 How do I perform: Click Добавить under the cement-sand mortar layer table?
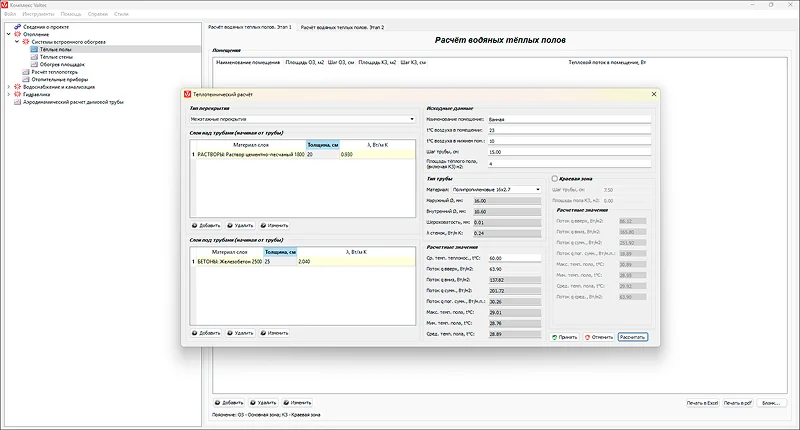pos(206,225)
